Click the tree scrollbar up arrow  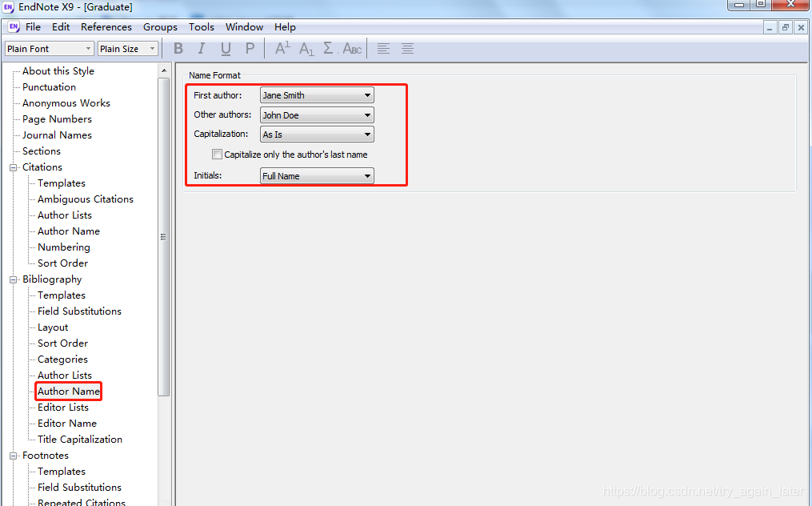[164, 70]
